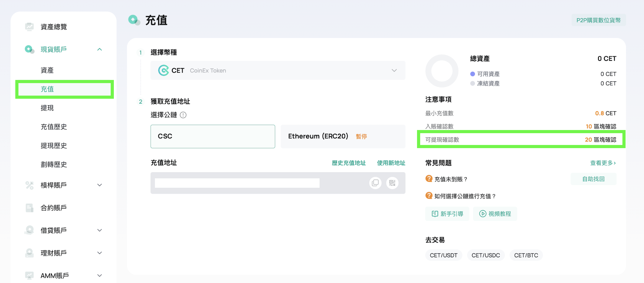Click the 最小充值數 0.8 CET value
This screenshot has width=644, height=283.
606,113
